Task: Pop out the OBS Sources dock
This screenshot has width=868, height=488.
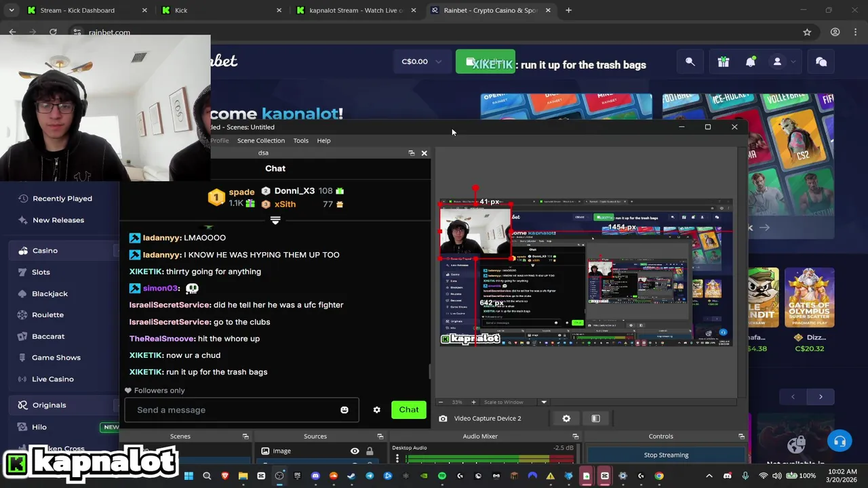Action: coord(380,436)
